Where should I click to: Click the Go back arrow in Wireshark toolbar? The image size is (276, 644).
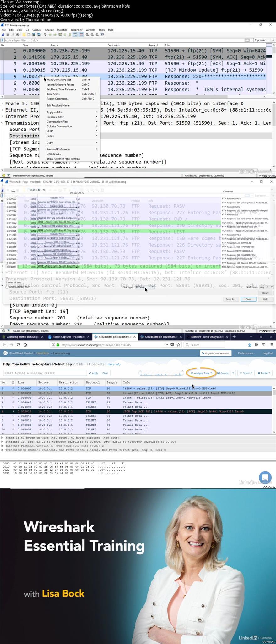(x=50, y=35)
